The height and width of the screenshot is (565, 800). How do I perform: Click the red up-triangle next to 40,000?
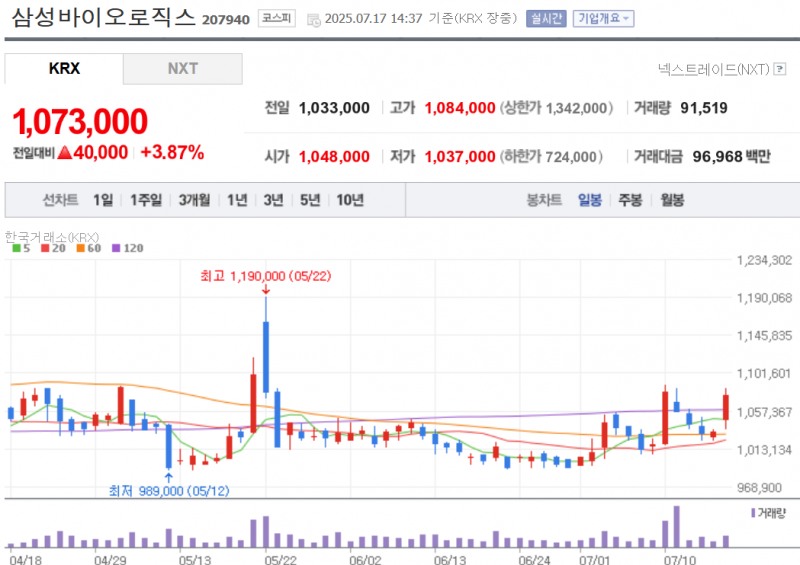(65, 152)
